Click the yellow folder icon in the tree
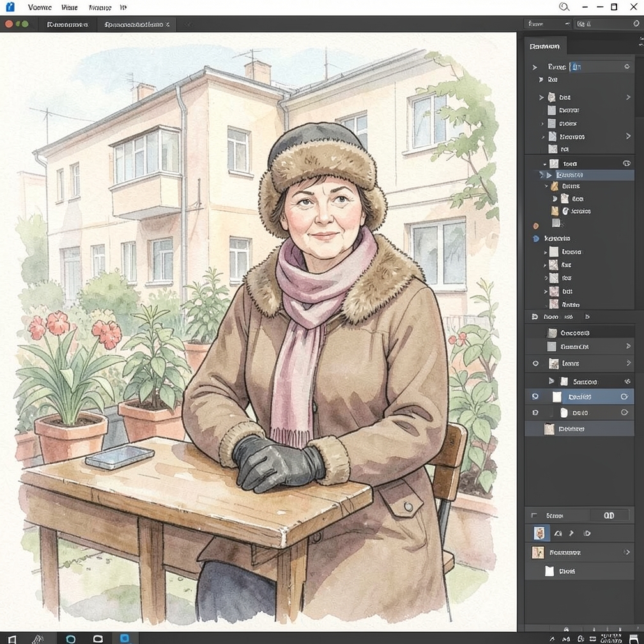 click(555, 187)
